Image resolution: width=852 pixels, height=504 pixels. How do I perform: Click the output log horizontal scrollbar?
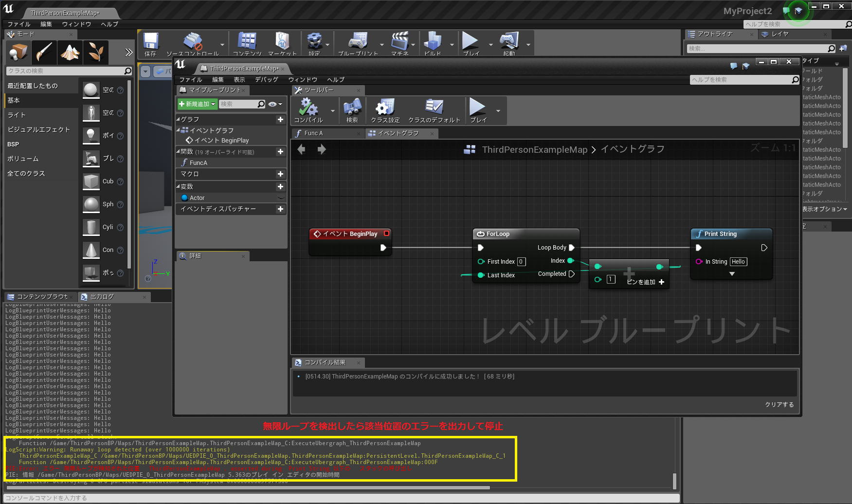click(x=248, y=487)
